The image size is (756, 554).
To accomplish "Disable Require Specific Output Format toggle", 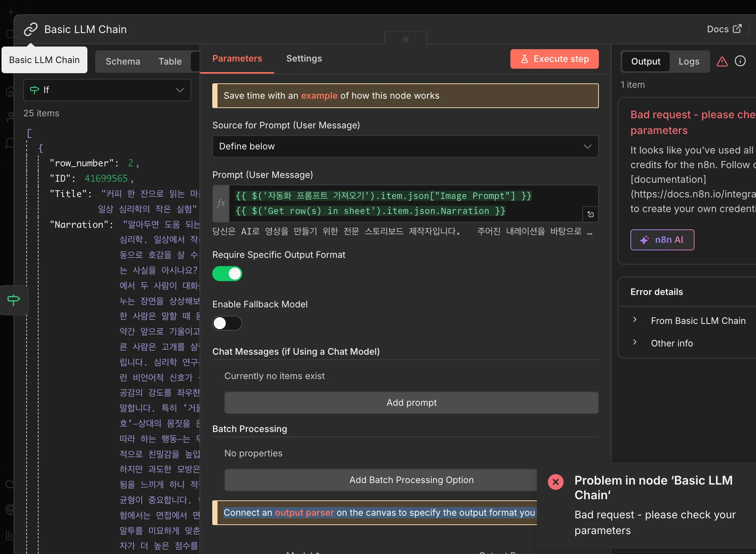I will (x=227, y=274).
